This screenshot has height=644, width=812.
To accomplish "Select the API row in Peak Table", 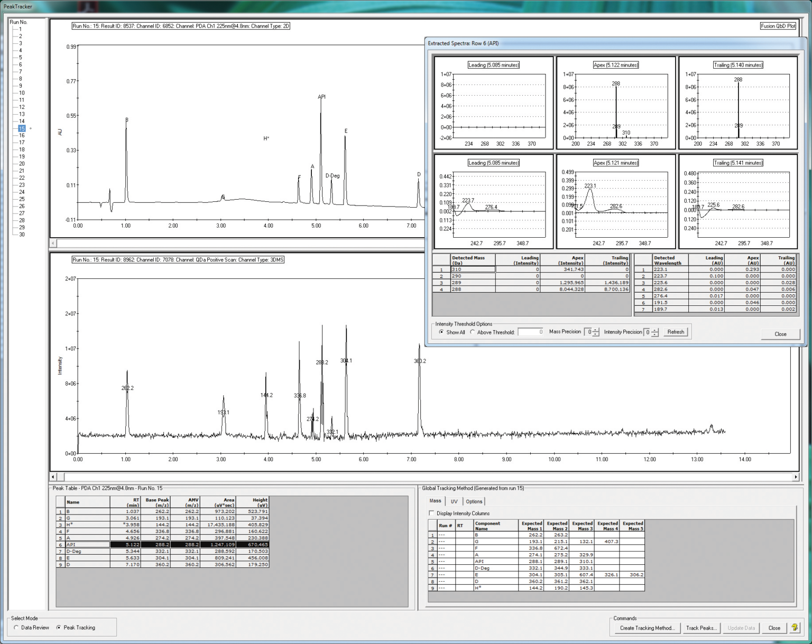I will 87,544.
